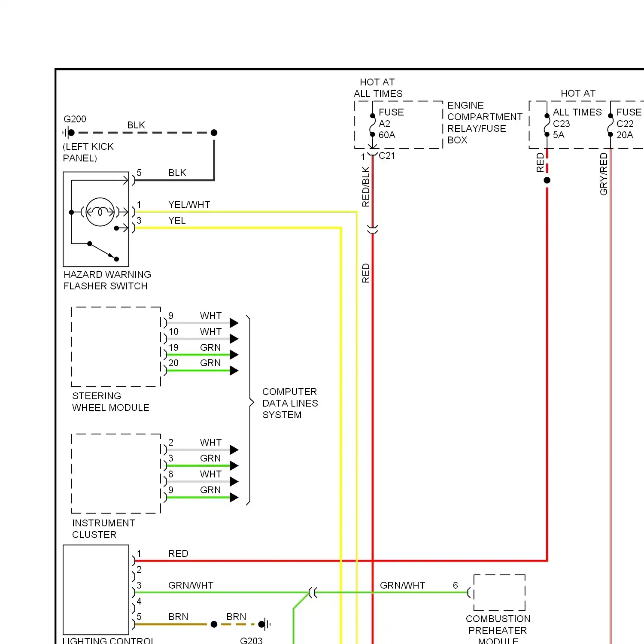Viewport: 644px width, 644px height.
Task: Click the G200 ground symbol icon
Action: point(69,133)
